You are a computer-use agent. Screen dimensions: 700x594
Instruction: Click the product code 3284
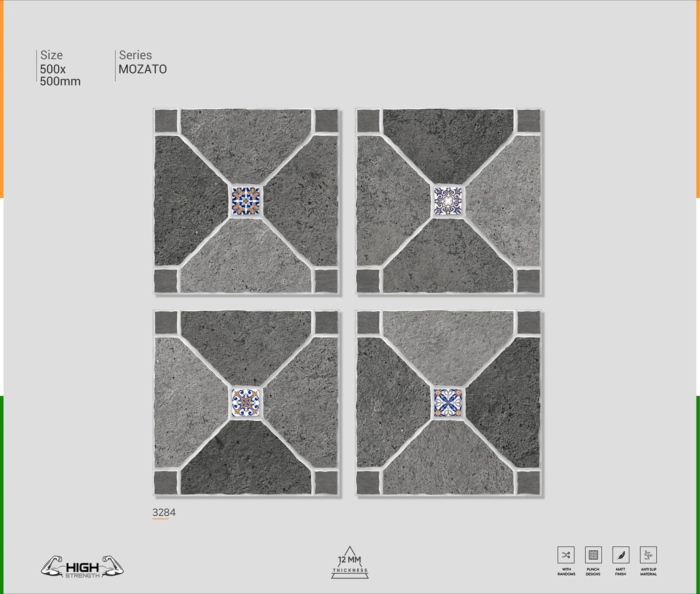click(164, 512)
